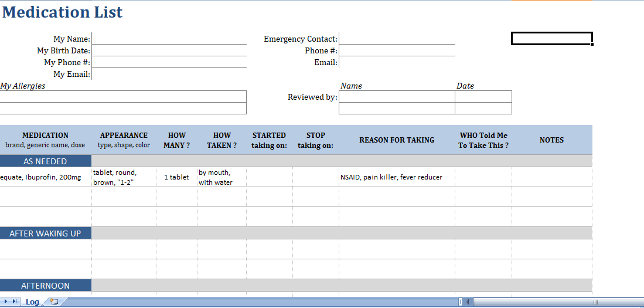The width and height of the screenshot is (644, 308).
Task: Click the first Reviewed by Name cell
Action: [x=397, y=97]
